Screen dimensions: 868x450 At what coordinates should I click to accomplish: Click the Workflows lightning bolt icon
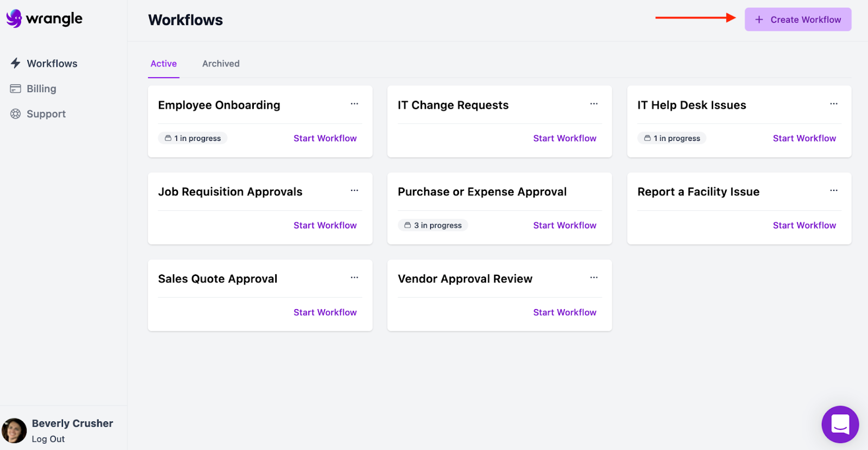point(16,63)
